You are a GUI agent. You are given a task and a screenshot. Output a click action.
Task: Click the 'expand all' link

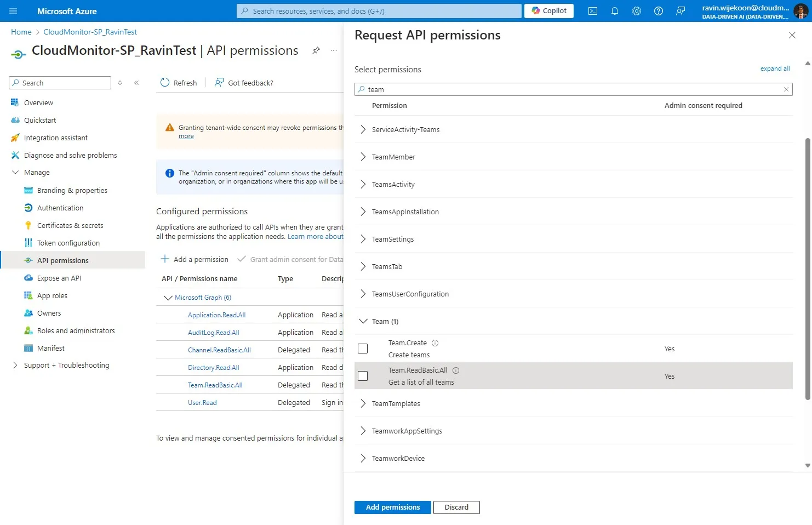point(775,69)
